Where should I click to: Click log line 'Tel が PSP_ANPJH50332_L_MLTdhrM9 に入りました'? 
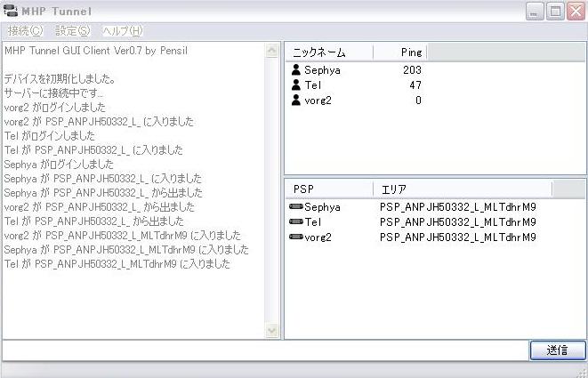coord(117,264)
